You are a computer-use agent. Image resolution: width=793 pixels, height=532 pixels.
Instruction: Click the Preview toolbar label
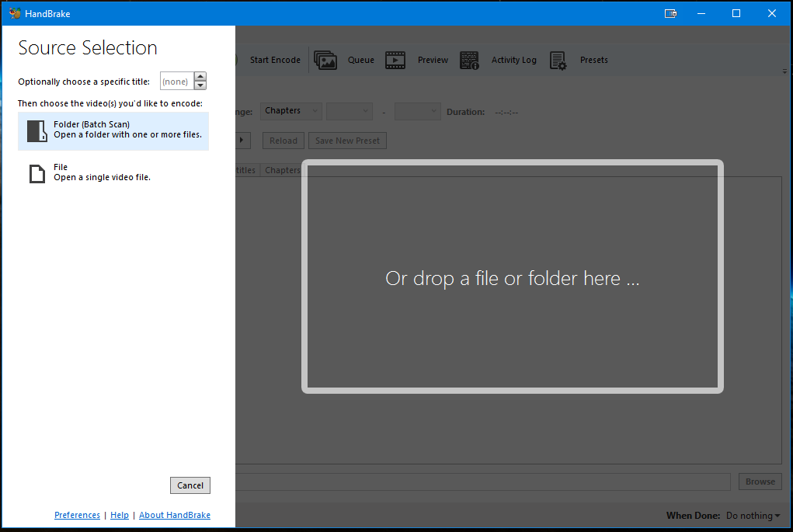click(x=433, y=60)
